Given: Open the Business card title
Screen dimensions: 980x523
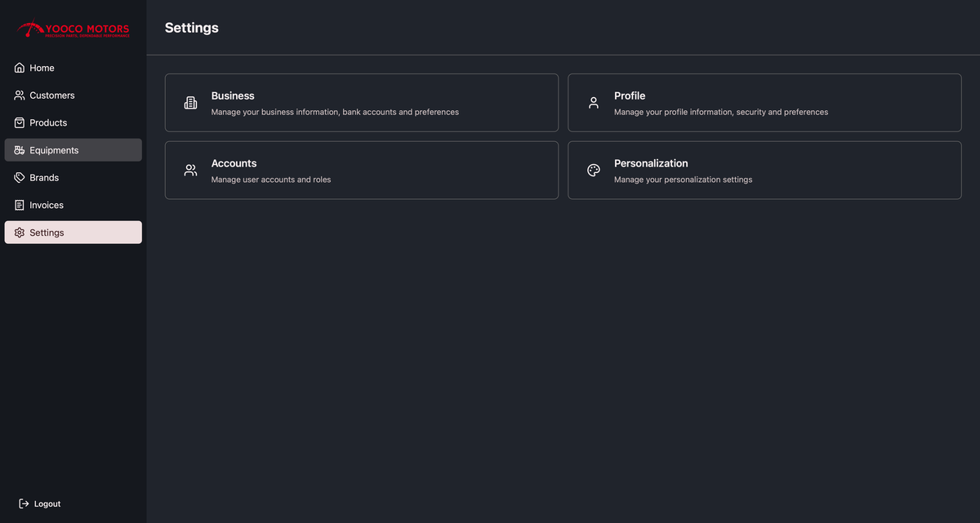Looking at the screenshot, I should point(233,95).
